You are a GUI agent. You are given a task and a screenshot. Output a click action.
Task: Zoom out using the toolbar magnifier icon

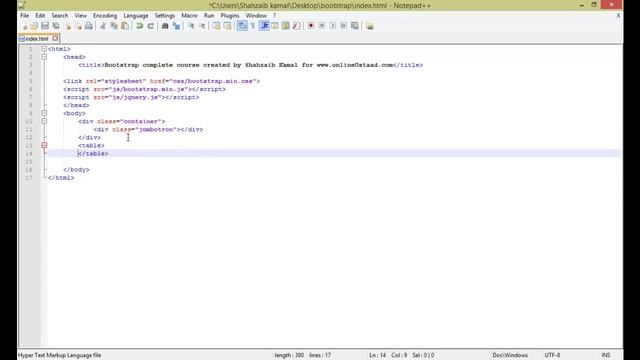[x=202, y=26]
